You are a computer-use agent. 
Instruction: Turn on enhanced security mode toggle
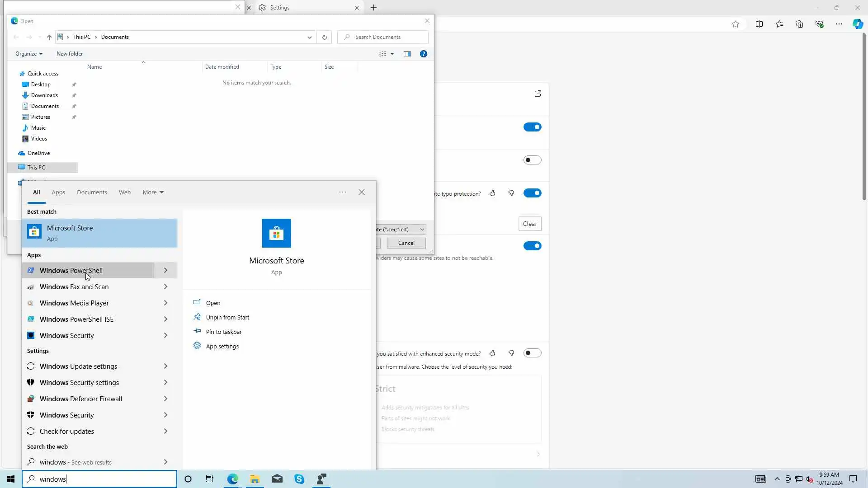click(532, 353)
